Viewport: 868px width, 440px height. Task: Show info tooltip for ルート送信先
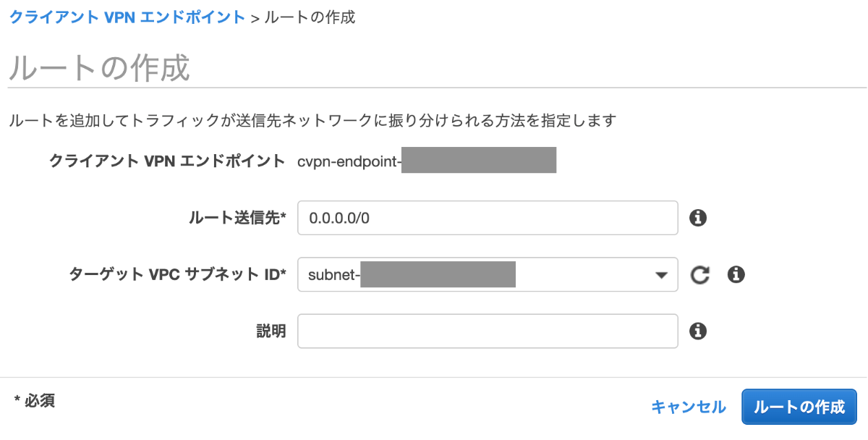(x=698, y=218)
